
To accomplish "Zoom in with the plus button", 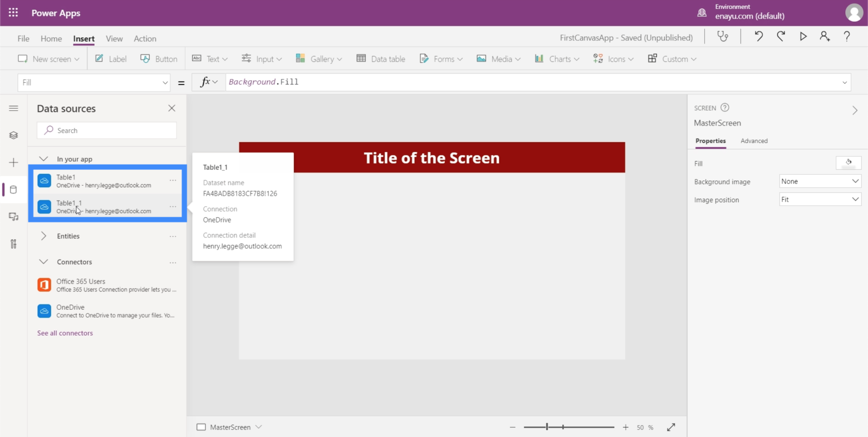I will pos(626,427).
